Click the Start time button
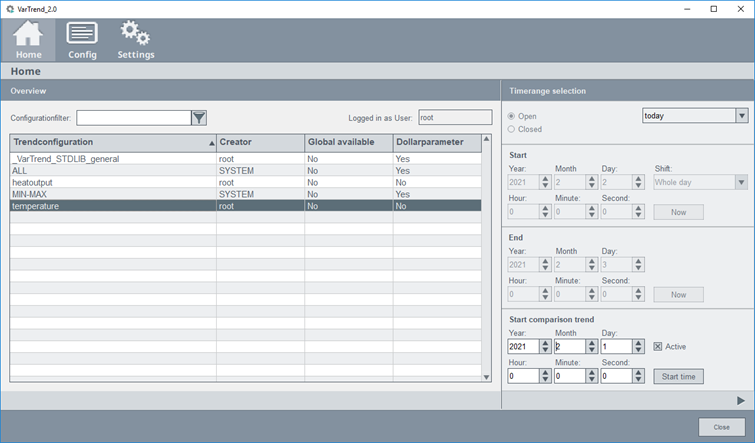This screenshot has height=443, width=755. click(x=678, y=376)
